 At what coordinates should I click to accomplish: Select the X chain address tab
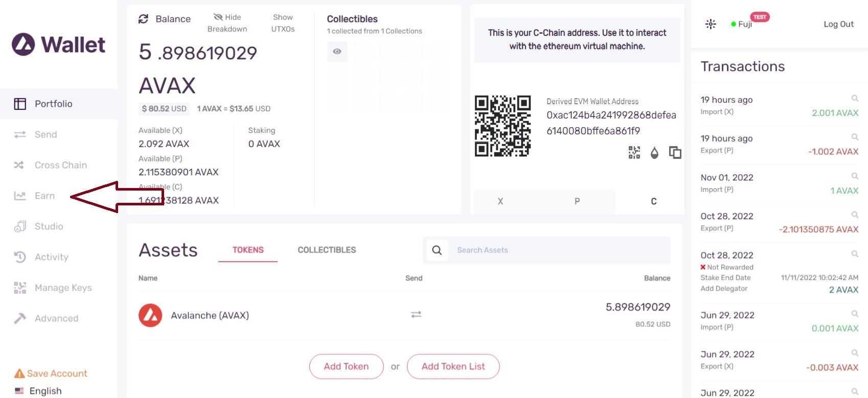(x=500, y=201)
